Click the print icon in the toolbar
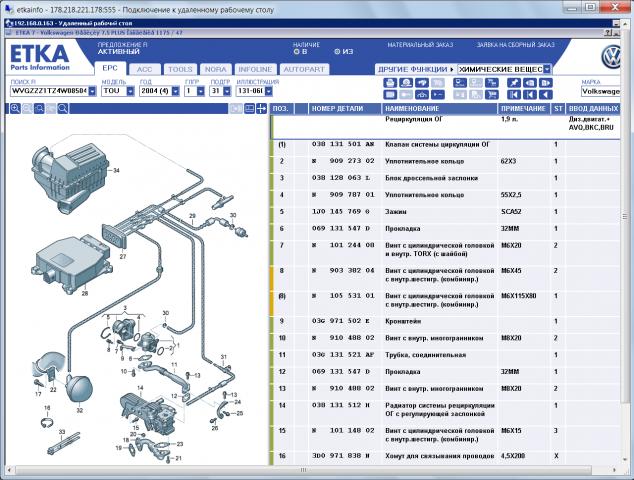 pos(390,83)
